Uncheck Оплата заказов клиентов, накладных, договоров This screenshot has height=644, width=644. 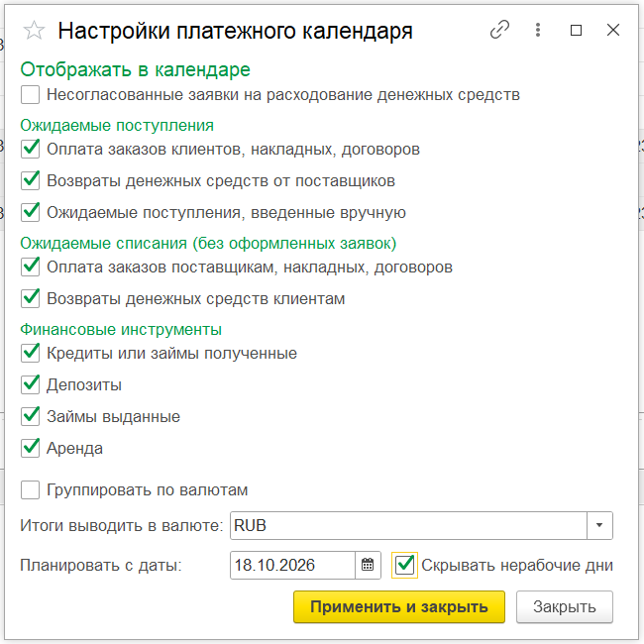30,149
